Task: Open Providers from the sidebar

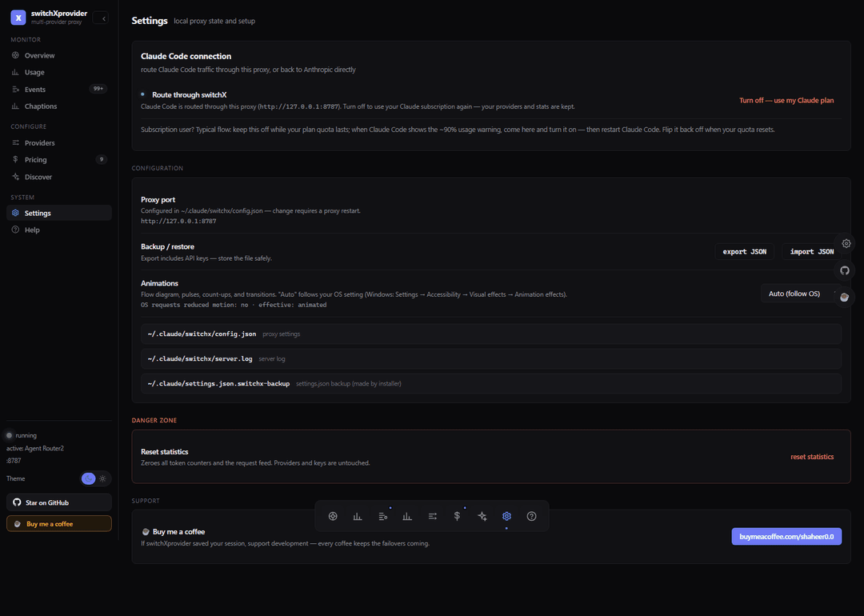Action: click(59, 142)
